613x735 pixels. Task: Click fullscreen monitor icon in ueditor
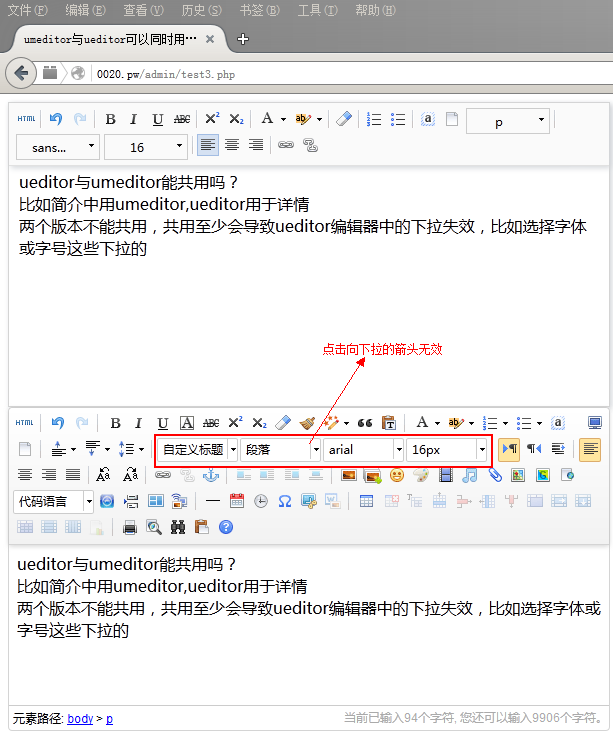point(595,423)
